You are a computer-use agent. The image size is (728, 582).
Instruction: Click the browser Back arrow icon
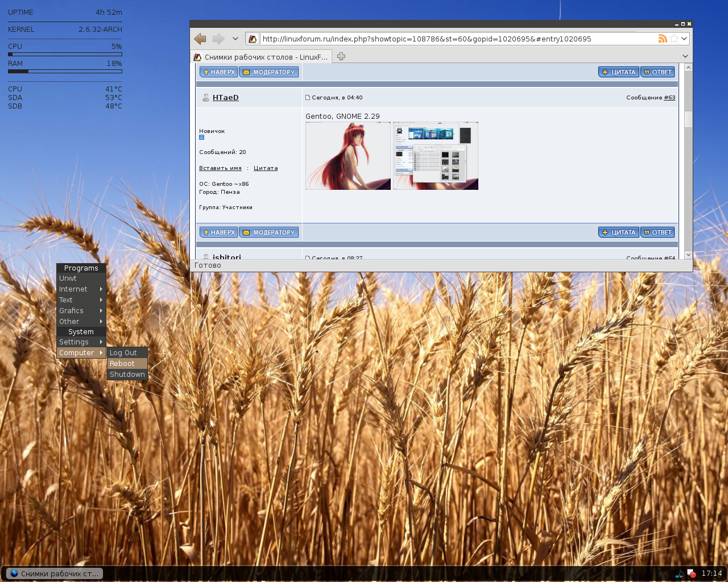tap(200, 39)
